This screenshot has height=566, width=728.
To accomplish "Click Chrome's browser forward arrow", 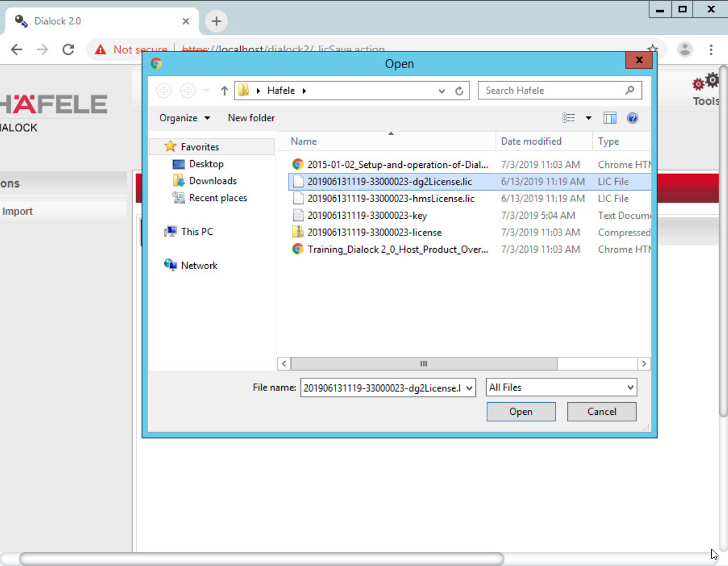I will pos(42,50).
